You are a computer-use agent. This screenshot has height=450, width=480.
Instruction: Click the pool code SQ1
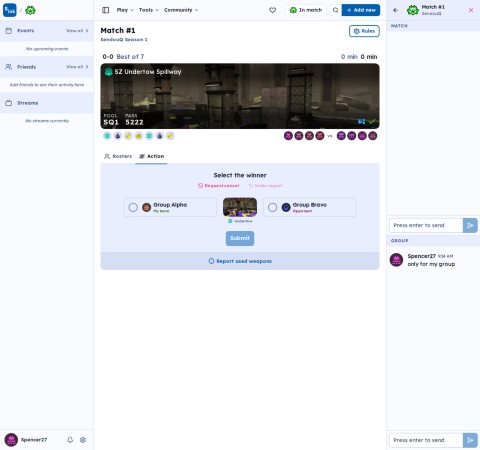pyautogui.click(x=111, y=122)
